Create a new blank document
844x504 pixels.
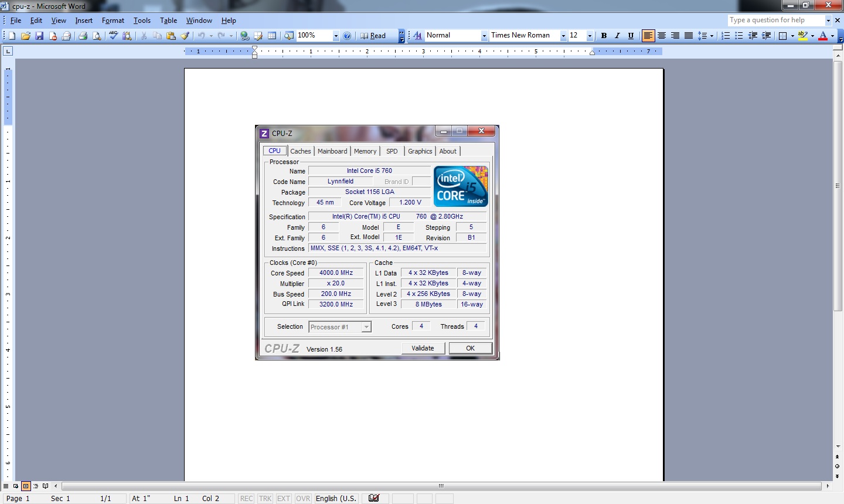[x=12, y=36]
